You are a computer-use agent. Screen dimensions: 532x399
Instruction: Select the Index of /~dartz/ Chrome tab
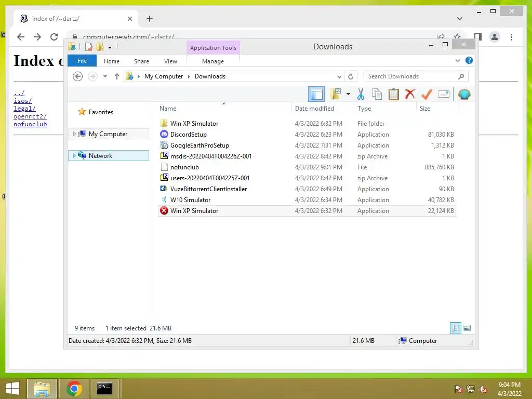76,19
